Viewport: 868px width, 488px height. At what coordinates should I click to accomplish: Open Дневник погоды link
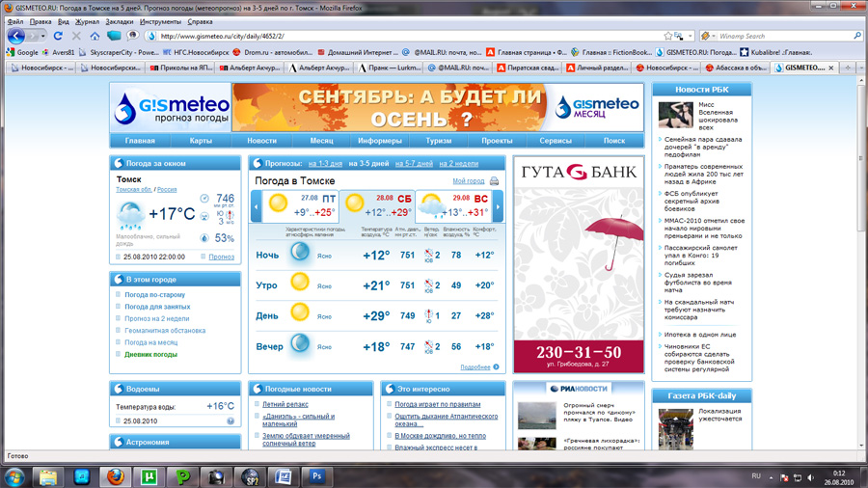pyautogui.click(x=150, y=355)
